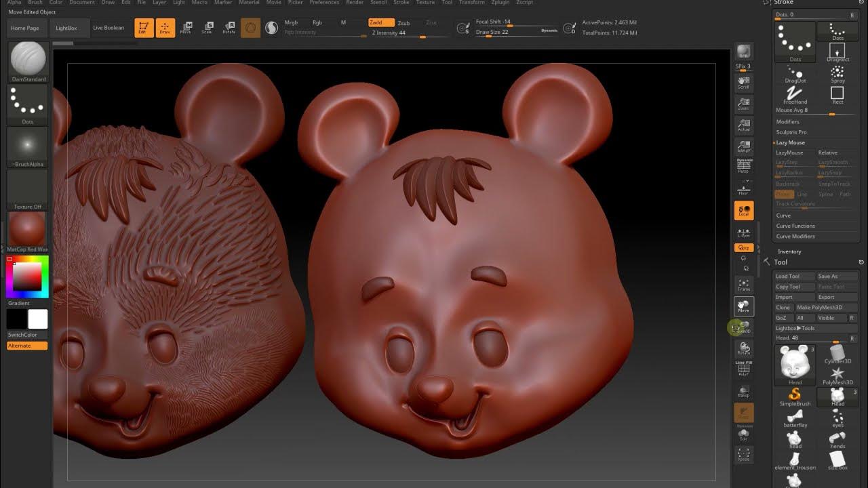
Task: Expand the Curve section
Action: click(x=783, y=216)
